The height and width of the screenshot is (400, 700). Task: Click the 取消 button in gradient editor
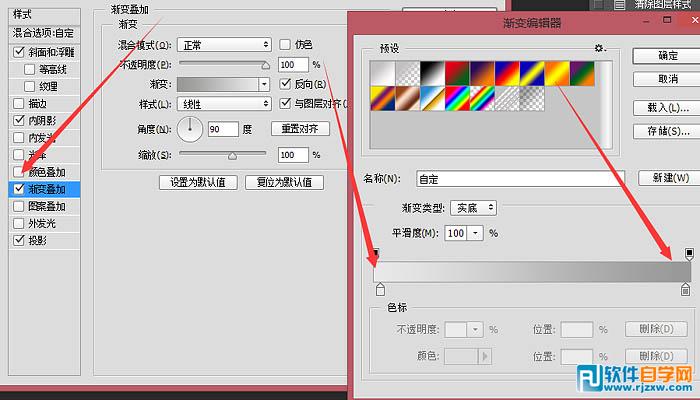[x=668, y=79]
